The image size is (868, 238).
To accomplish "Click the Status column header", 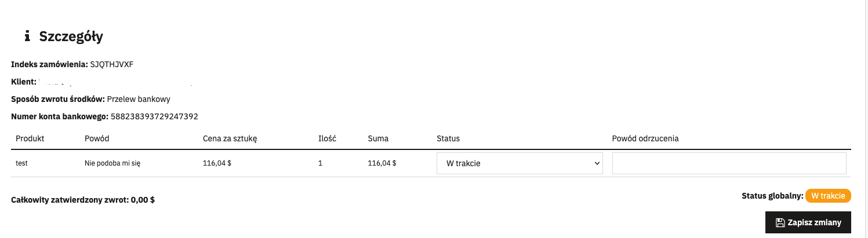I will click(x=448, y=138).
